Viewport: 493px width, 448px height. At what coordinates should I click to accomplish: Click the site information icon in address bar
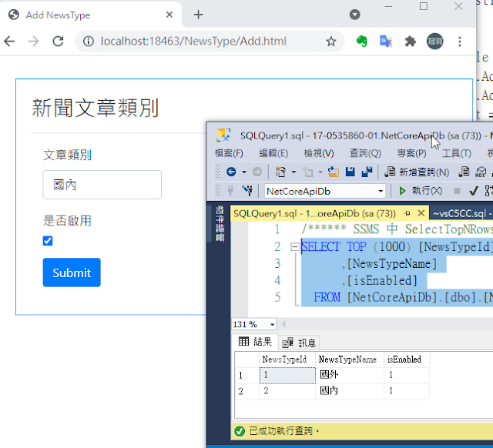click(x=89, y=41)
